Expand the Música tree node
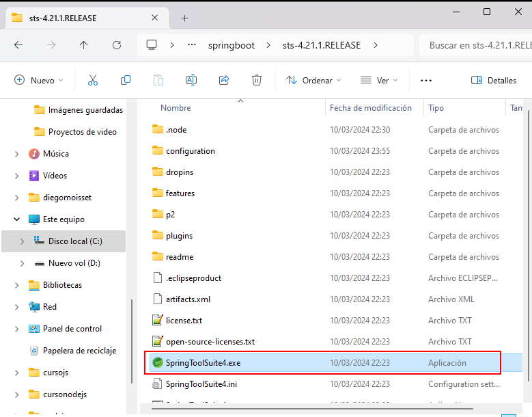Screen dimensions: 532x417 click(x=16, y=154)
